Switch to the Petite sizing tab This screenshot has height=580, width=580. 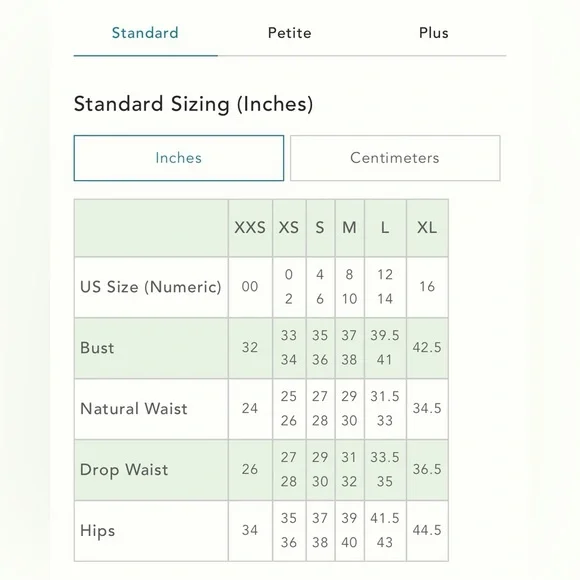point(290,33)
